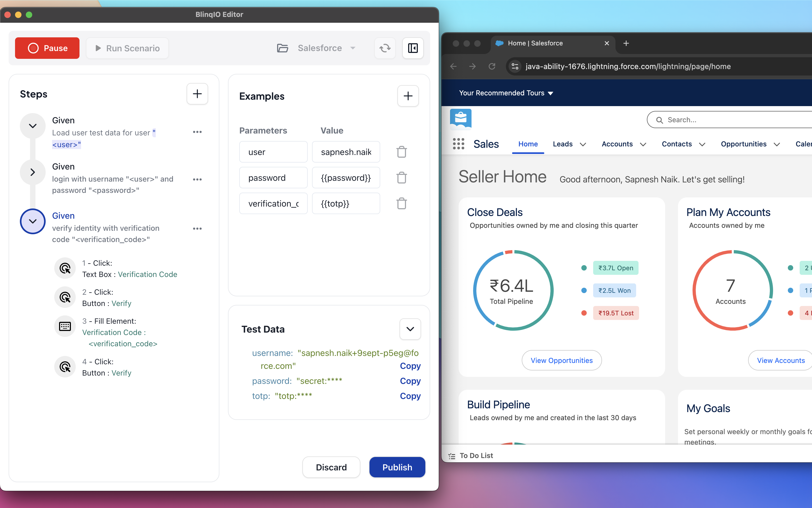Reload the Salesforce page

click(x=492, y=67)
